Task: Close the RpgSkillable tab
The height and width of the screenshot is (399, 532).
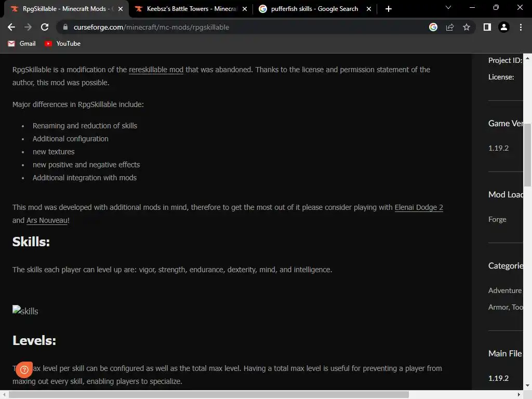Action: pos(120,9)
